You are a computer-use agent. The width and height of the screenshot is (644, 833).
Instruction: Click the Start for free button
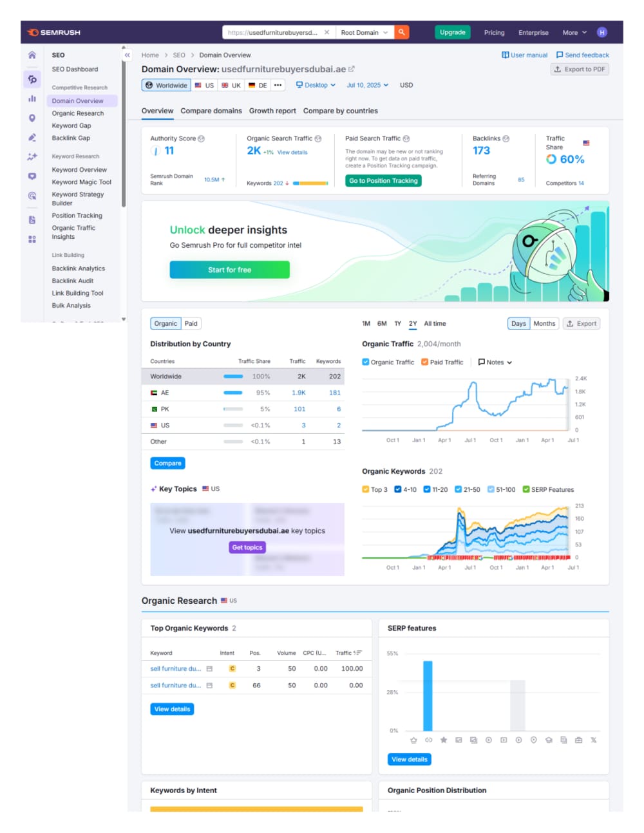pos(230,270)
